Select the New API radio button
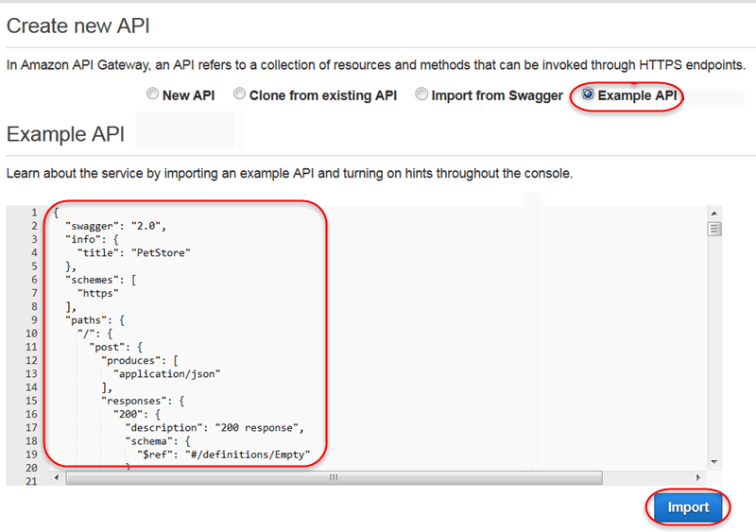This screenshot has width=756, height=532. pyautogui.click(x=152, y=94)
